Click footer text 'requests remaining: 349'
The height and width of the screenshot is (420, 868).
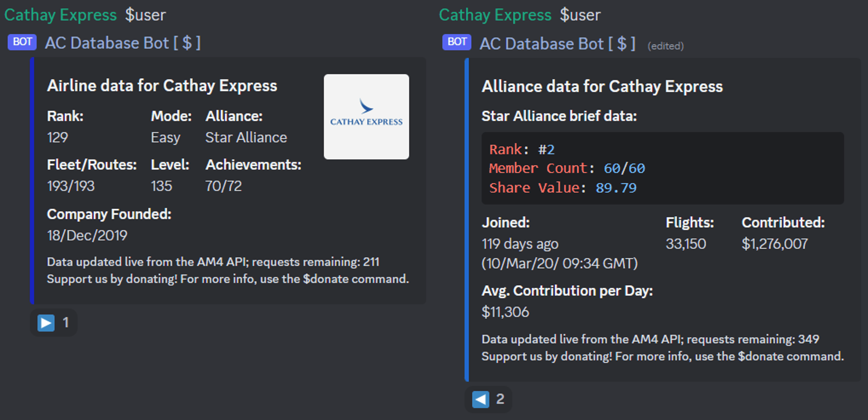point(753,339)
